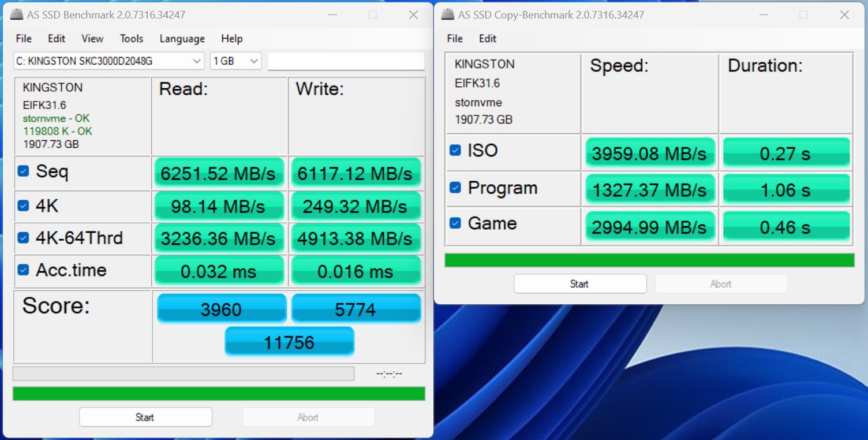Click the 4K write result 249.32 MB/s
This screenshot has height=440, width=868.
(356, 206)
